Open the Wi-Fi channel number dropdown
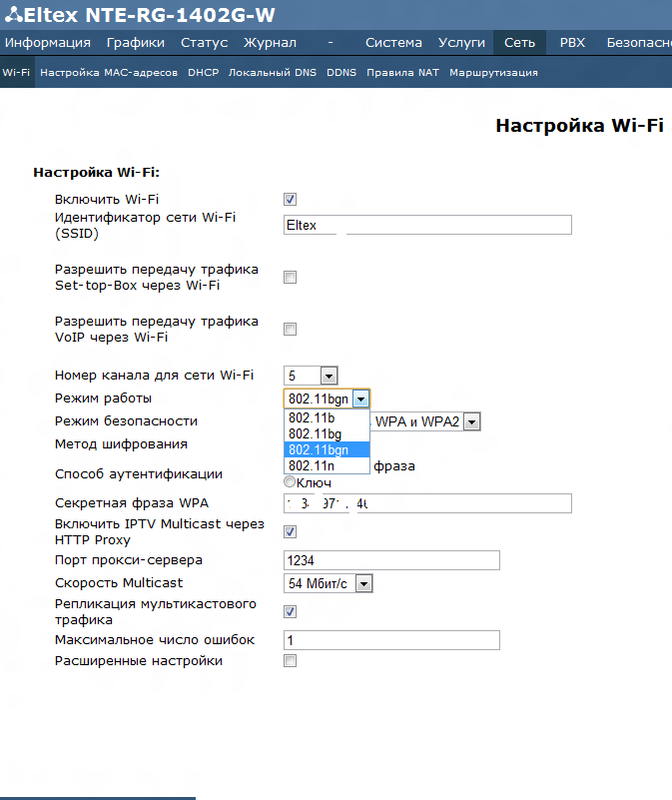The height and width of the screenshot is (800, 672). click(311, 376)
